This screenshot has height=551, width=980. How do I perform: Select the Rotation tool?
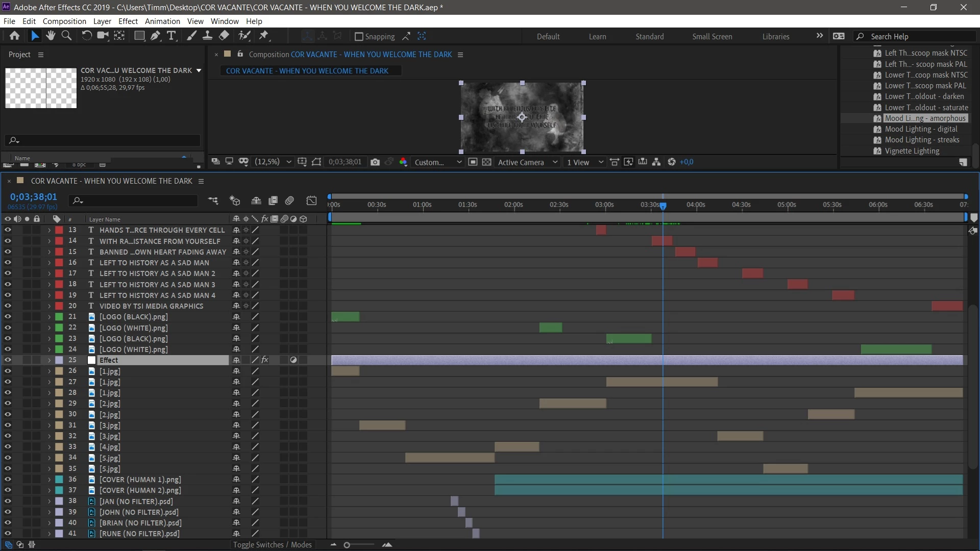tap(86, 36)
